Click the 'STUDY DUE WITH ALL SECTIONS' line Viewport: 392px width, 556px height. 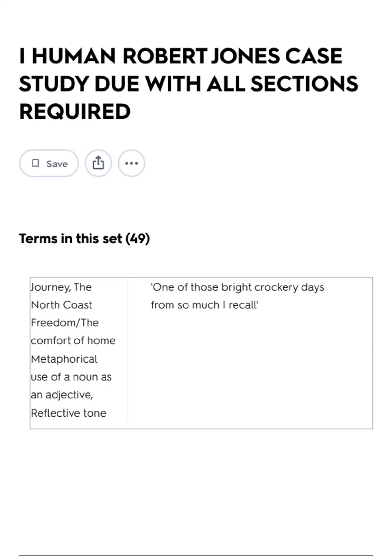pyautogui.click(x=188, y=84)
